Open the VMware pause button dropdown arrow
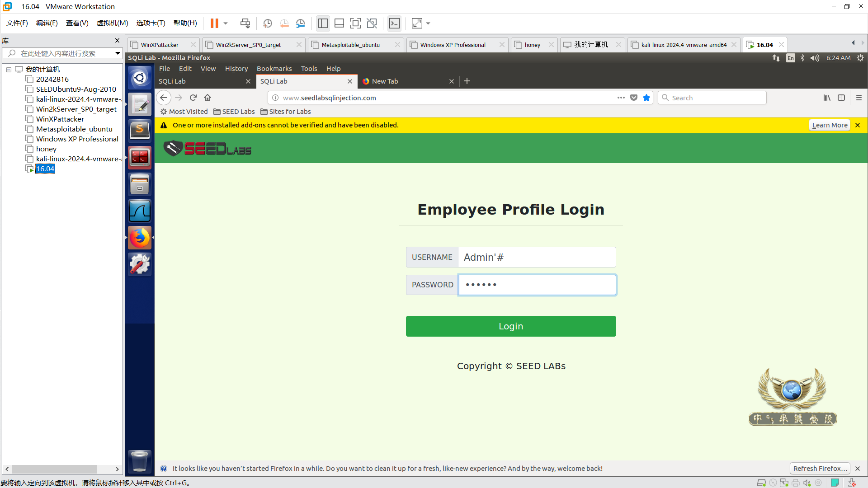The width and height of the screenshot is (868, 488). click(226, 23)
